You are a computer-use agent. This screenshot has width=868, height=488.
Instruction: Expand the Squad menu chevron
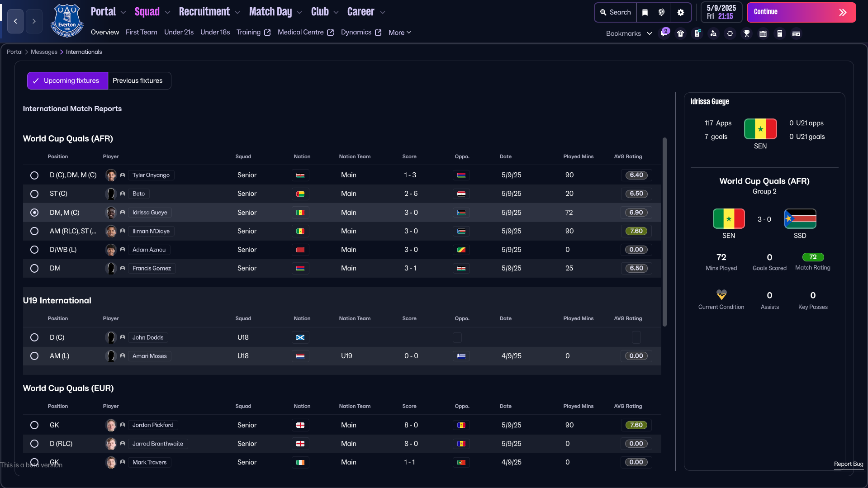pyautogui.click(x=167, y=13)
